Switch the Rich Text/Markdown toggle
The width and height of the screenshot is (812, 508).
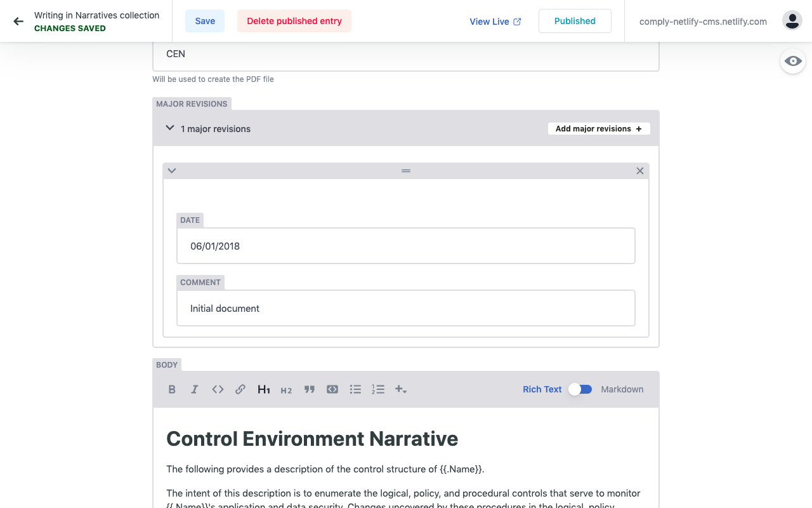pyautogui.click(x=580, y=389)
